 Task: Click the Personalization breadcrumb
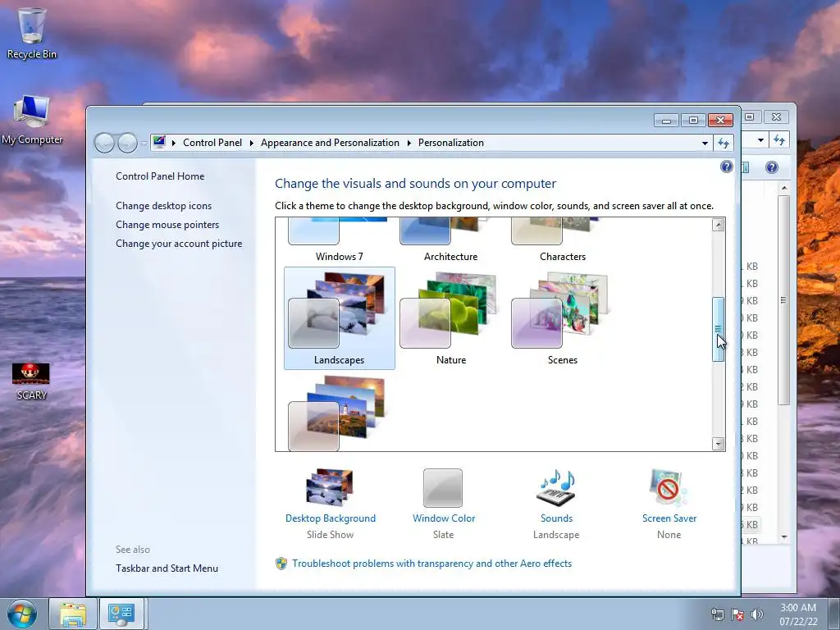(450, 143)
